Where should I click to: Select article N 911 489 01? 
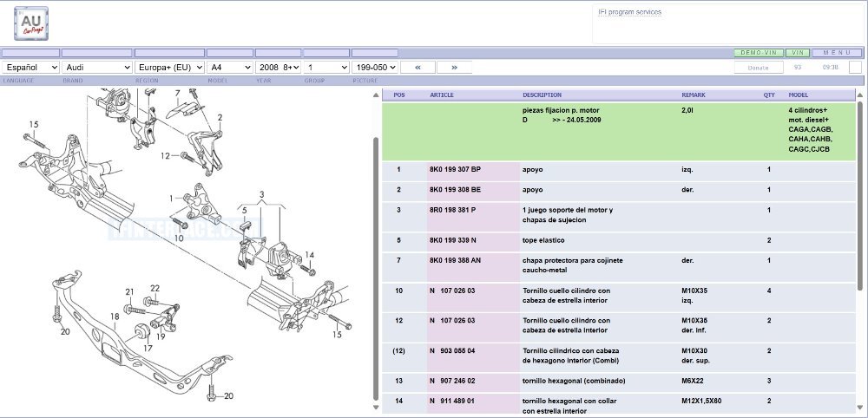pos(452,401)
